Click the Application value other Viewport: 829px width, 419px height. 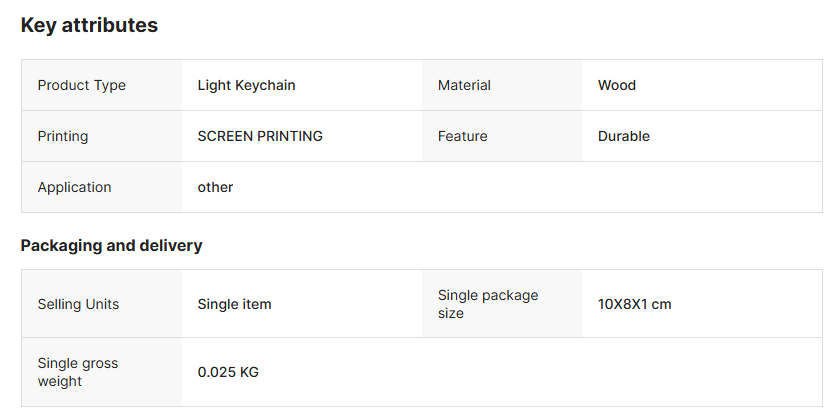215,187
